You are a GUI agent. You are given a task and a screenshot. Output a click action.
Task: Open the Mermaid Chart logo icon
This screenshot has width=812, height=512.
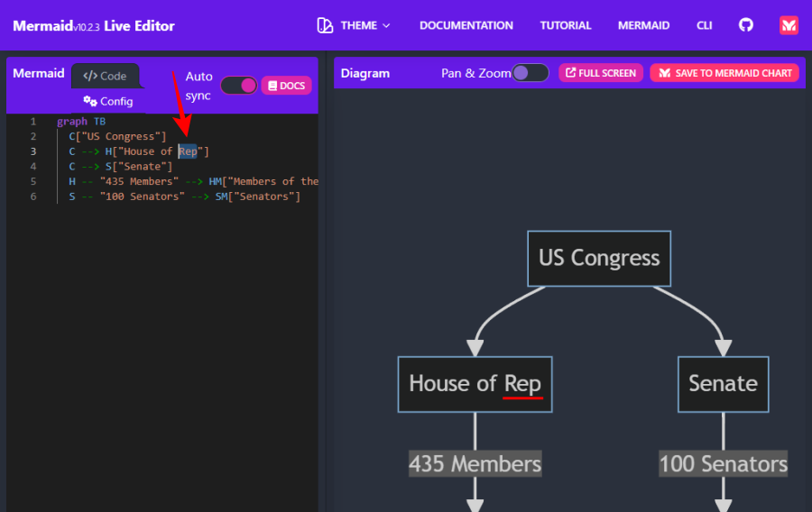tap(789, 25)
